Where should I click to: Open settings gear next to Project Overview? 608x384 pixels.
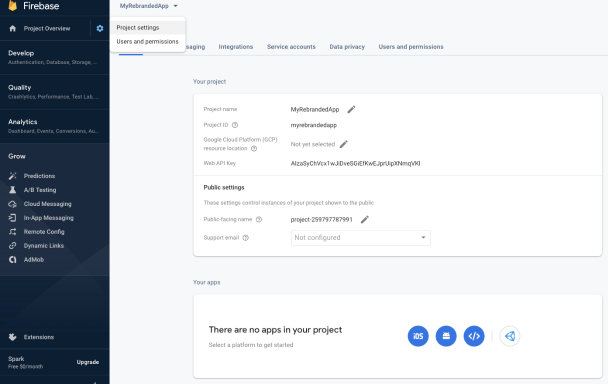click(100, 28)
